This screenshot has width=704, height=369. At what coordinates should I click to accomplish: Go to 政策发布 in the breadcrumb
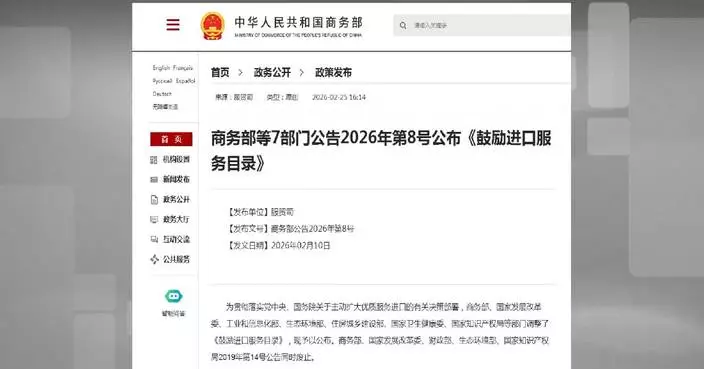(333, 72)
